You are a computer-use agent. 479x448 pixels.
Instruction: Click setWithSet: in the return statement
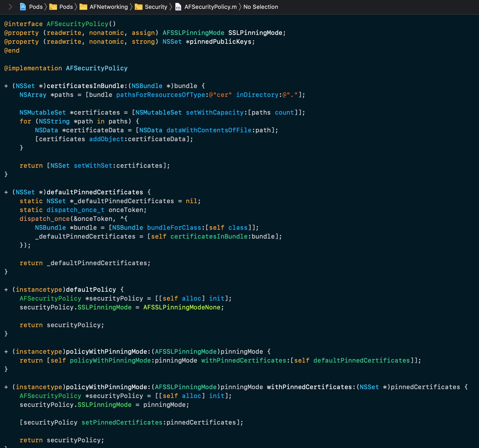point(95,166)
